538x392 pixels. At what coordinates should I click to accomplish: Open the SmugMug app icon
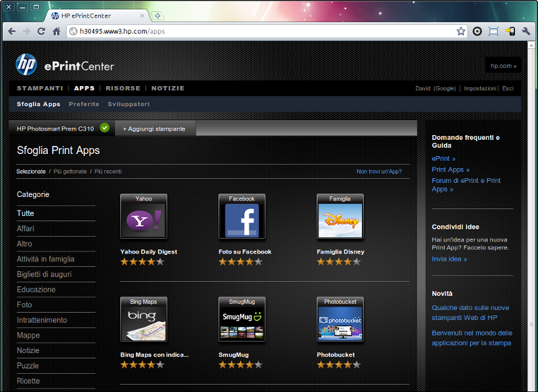coord(242,319)
